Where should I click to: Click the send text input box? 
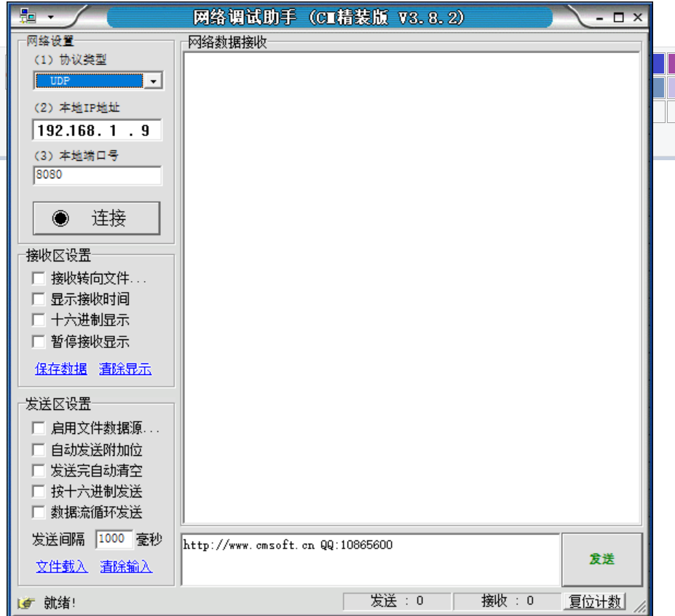coord(371,560)
